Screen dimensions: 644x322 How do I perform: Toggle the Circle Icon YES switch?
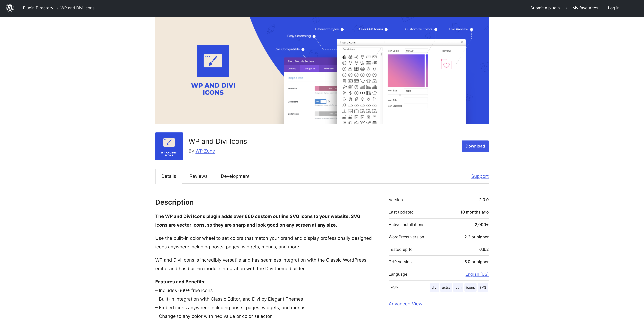pos(320,102)
